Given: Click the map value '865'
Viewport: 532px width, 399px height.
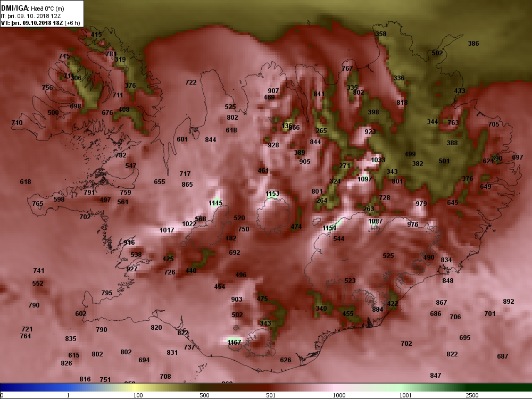Looking at the screenshot, I should click(x=187, y=185).
